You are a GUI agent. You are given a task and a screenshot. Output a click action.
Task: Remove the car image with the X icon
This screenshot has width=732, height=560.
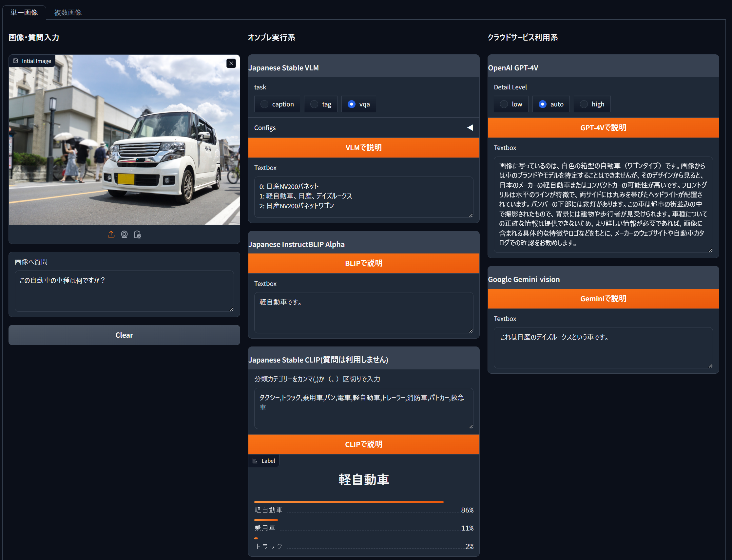click(231, 63)
